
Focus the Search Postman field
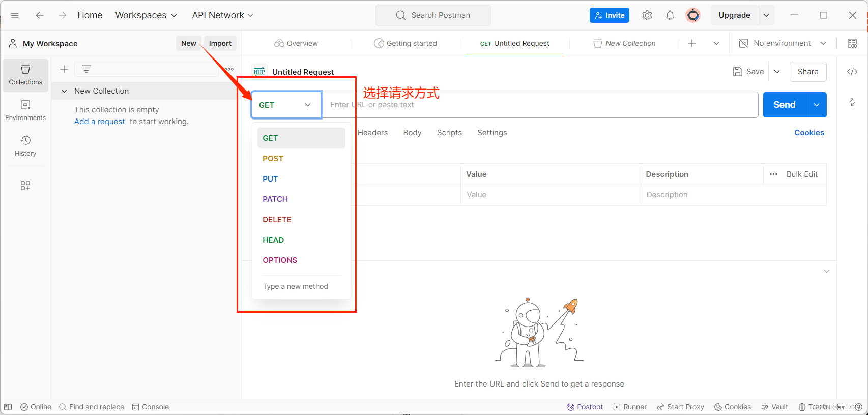point(433,15)
